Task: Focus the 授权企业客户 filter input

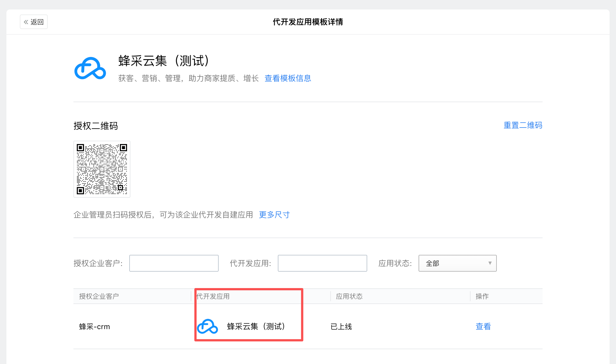Action: pos(174,263)
